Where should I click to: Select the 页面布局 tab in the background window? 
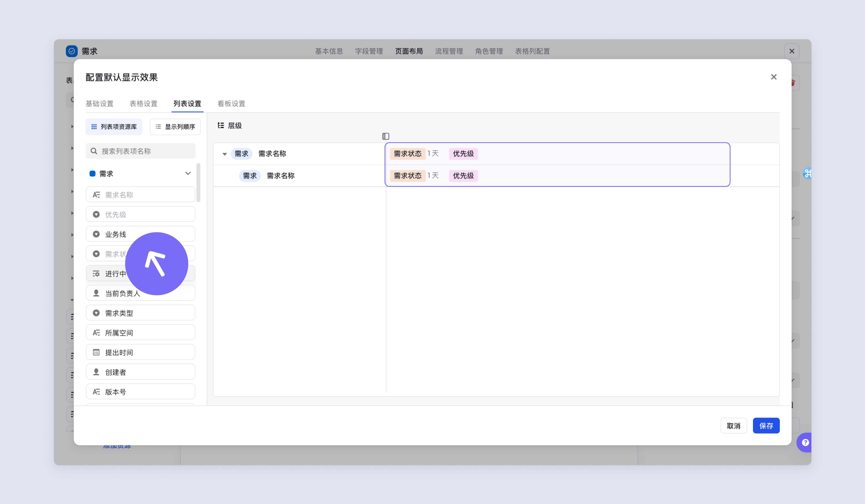coord(409,51)
